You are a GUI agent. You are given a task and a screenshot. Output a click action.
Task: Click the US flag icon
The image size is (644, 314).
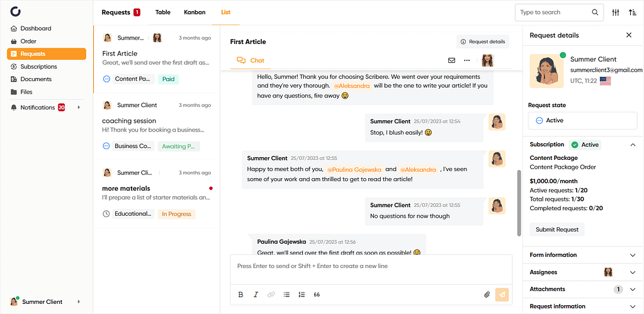point(606,81)
